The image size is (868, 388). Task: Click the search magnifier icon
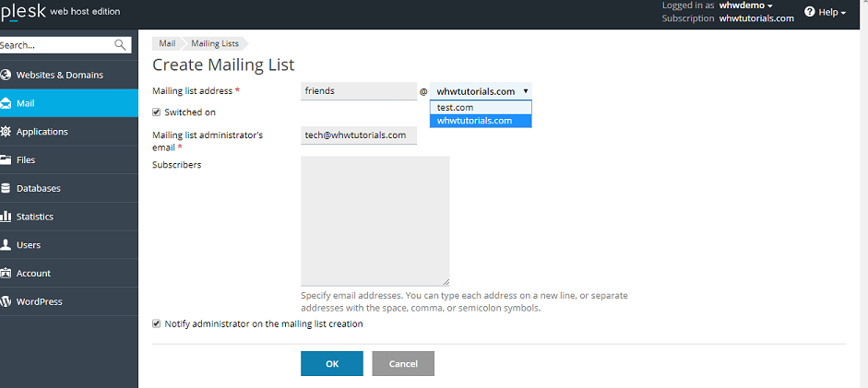coord(120,44)
